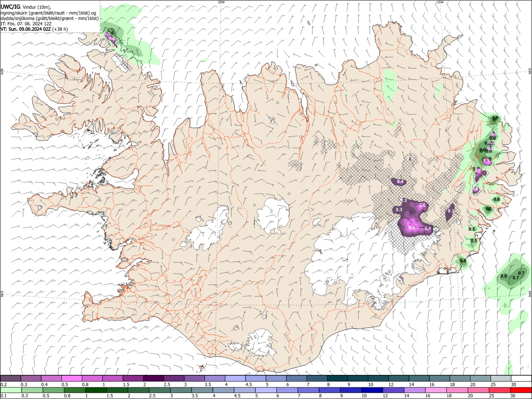Viewport: 532px width, 399px height.
Task: Pick the light pink 16 swatch, bottom scale
Action: click(436, 390)
